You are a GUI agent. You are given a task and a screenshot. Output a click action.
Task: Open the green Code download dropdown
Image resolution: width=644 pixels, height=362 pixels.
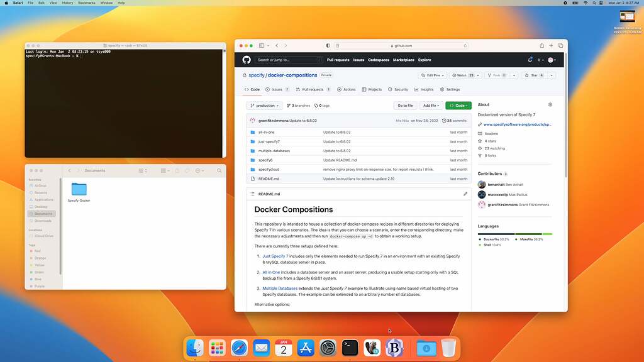pos(458,106)
